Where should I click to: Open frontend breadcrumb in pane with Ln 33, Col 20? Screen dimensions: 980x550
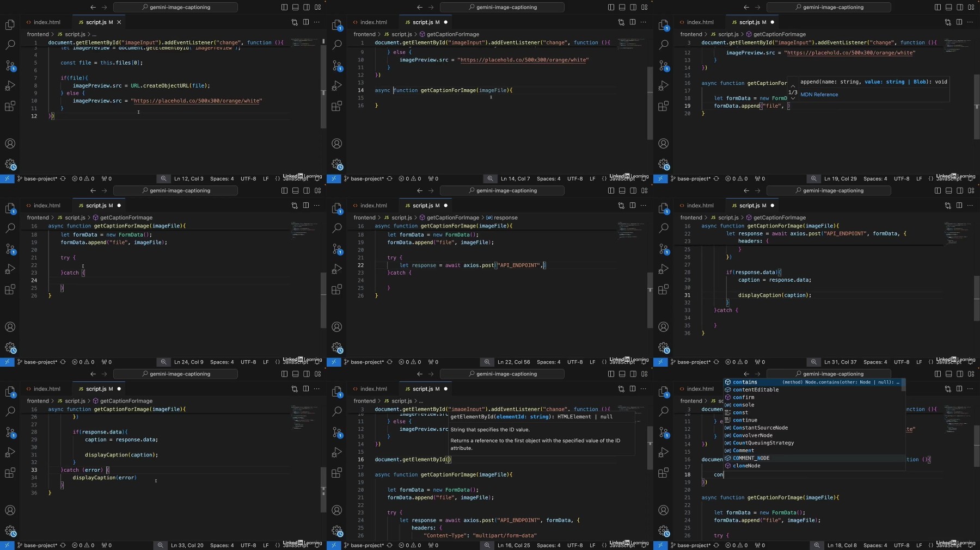[x=38, y=401]
